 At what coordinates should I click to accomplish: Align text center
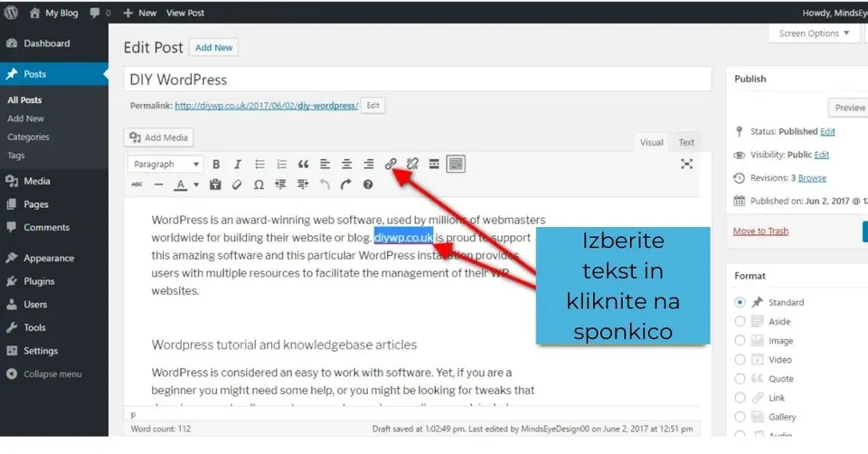pyautogui.click(x=346, y=164)
